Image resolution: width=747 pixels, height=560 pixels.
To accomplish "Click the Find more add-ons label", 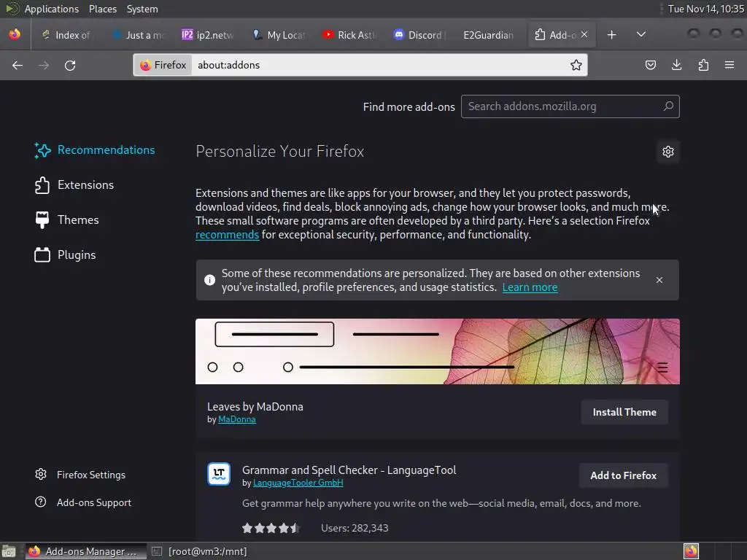I will tap(409, 106).
